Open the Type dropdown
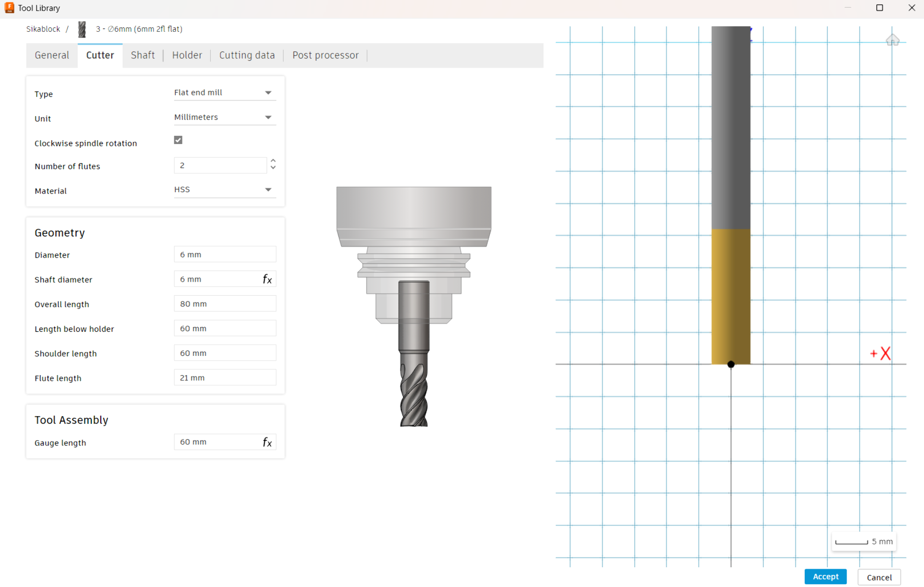This screenshot has height=587, width=924. tap(224, 92)
